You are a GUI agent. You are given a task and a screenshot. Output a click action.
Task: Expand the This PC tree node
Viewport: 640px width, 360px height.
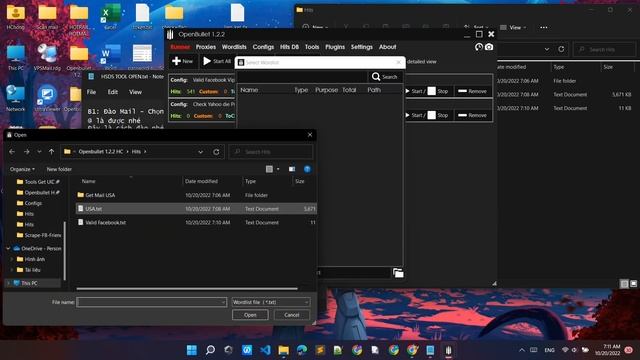tap(8, 283)
